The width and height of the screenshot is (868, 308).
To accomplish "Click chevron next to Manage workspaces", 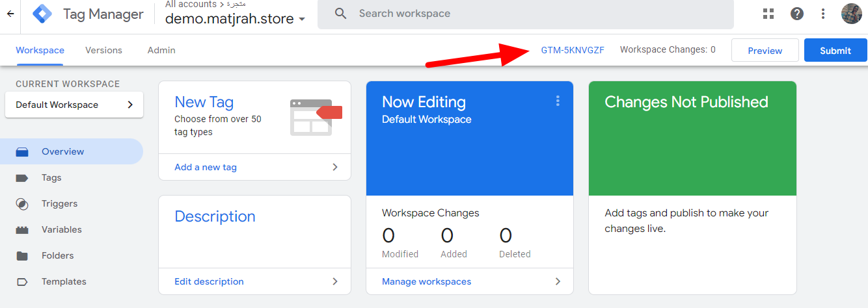I will [558, 281].
